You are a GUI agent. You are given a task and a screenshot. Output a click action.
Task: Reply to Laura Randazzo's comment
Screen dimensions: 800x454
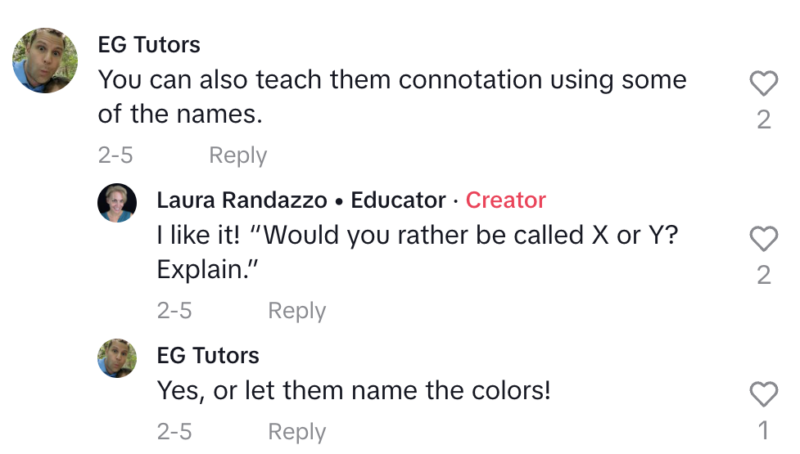[x=296, y=311]
